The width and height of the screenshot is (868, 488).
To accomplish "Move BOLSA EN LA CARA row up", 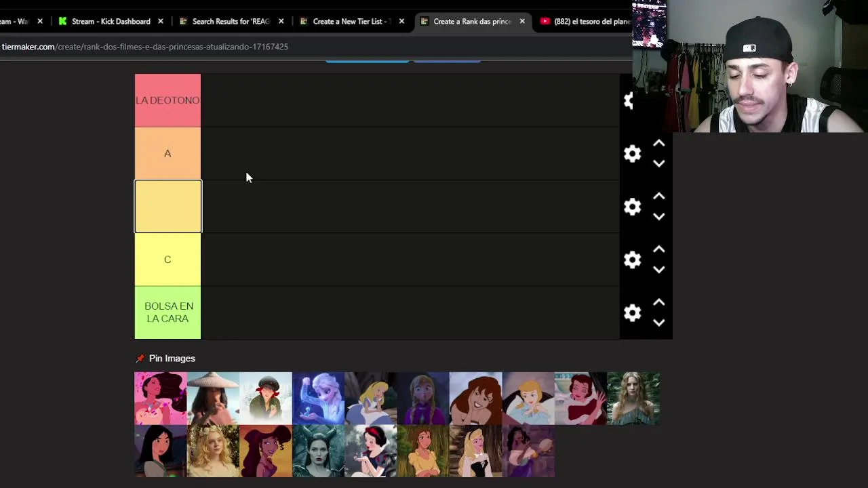I will 658,302.
